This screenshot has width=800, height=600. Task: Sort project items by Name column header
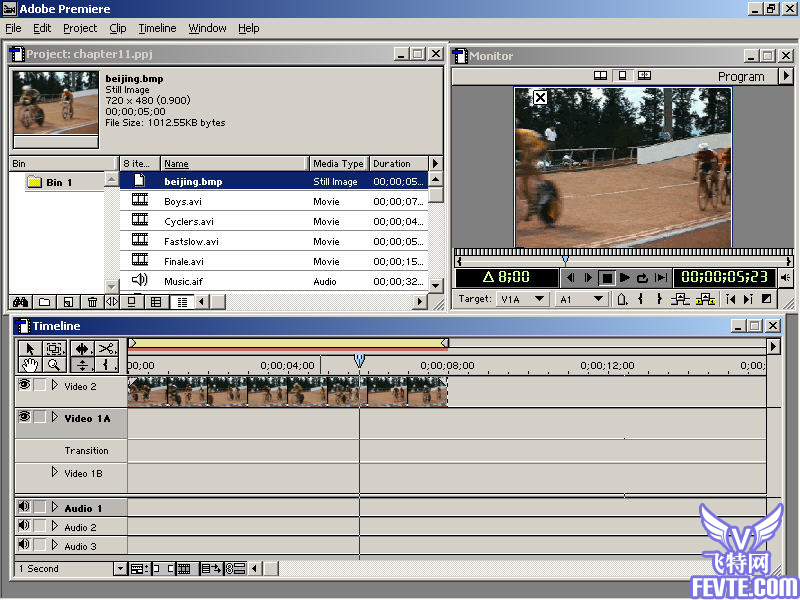point(235,163)
